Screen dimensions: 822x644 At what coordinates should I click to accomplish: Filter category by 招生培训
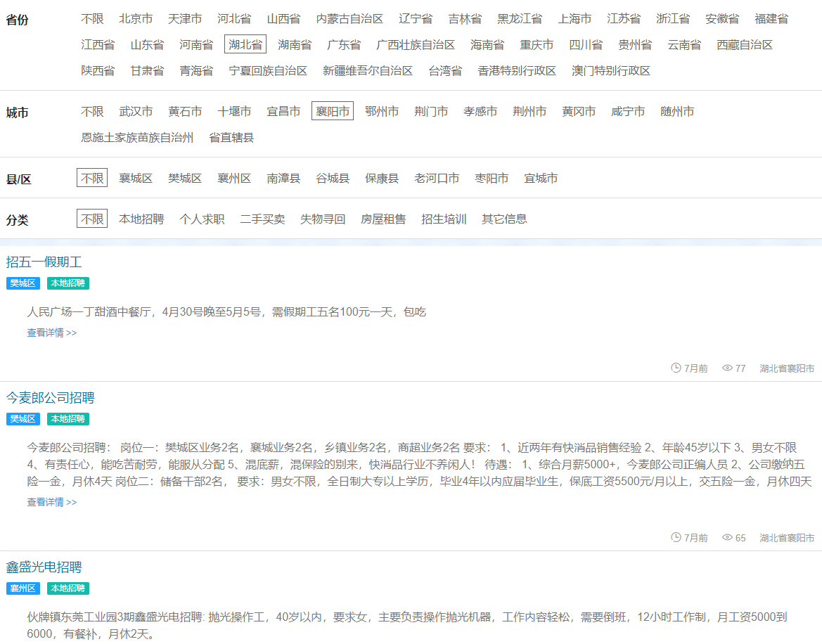pyautogui.click(x=444, y=219)
